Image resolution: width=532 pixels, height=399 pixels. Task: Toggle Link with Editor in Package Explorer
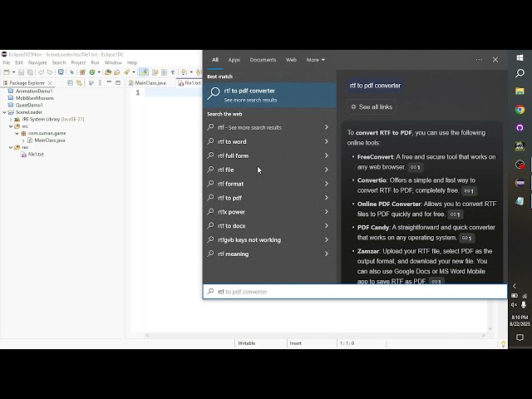click(x=79, y=83)
